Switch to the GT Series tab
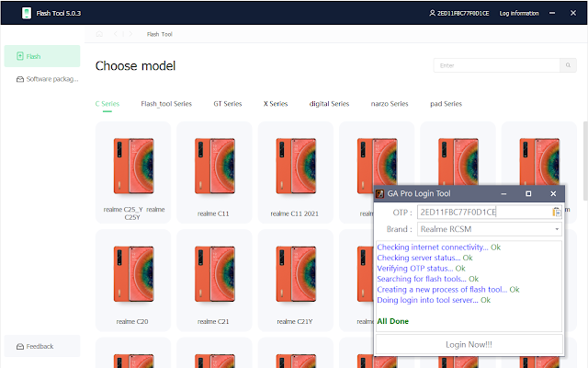The height and width of the screenshot is (368, 588). [228, 104]
